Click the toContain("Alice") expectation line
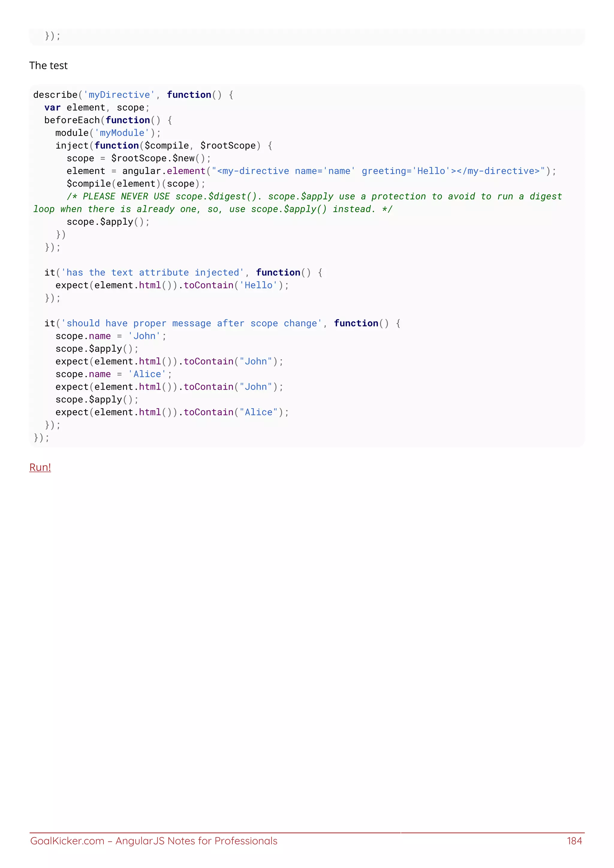This screenshot has width=614, height=868. 172,412
